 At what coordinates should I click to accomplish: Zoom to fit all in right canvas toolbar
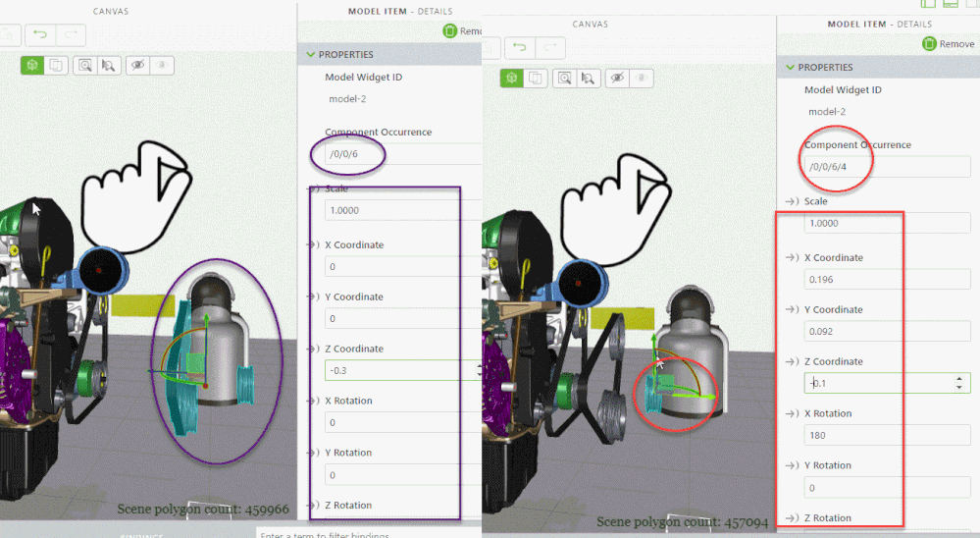564,78
